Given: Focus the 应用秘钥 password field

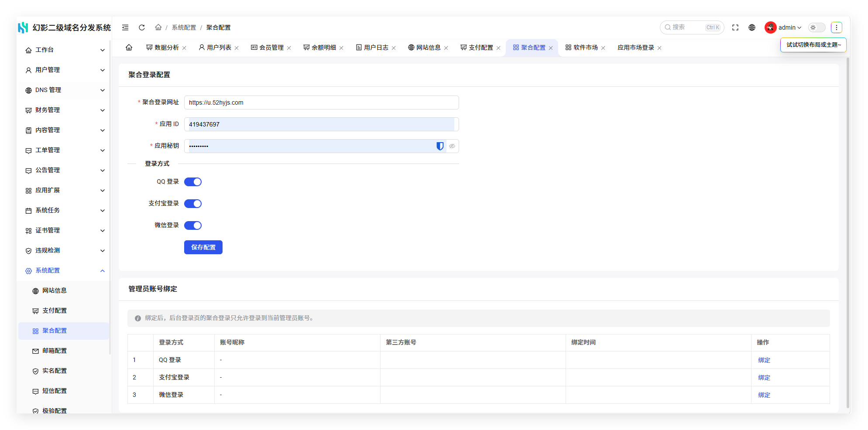Looking at the screenshot, I should coord(322,146).
